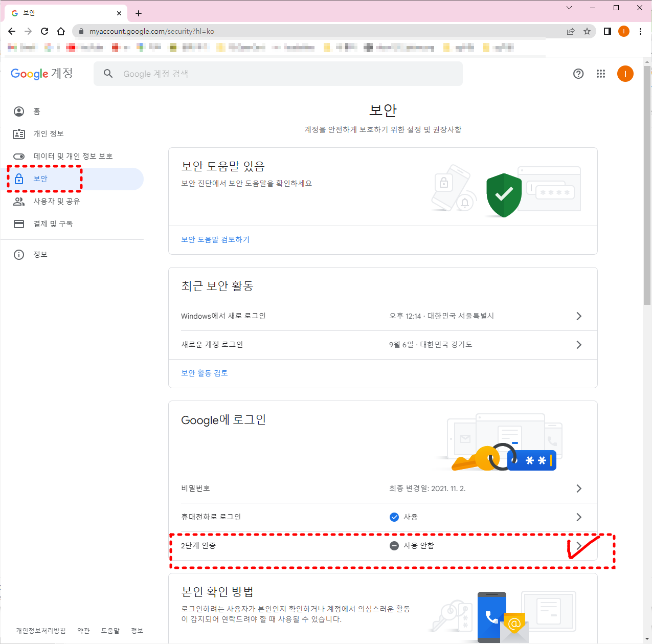Screen dimensions: 652x644
Task: Open 데이터 및 개인 정보 보호
Action: [72, 157]
